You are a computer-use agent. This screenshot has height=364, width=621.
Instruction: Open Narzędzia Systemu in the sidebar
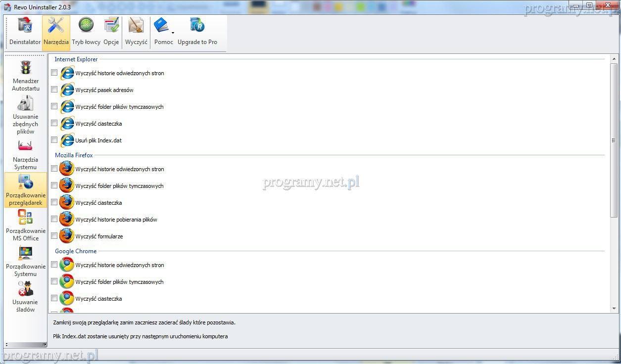pyautogui.click(x=26, y=153)
